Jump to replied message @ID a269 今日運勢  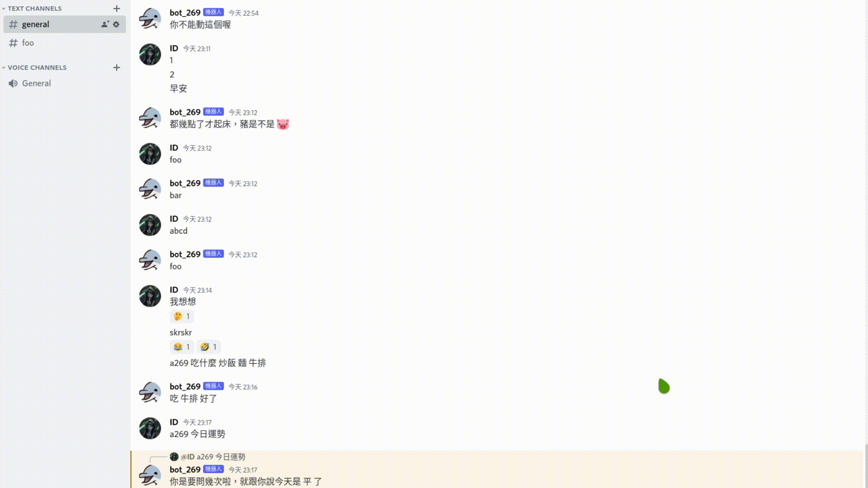213,457
